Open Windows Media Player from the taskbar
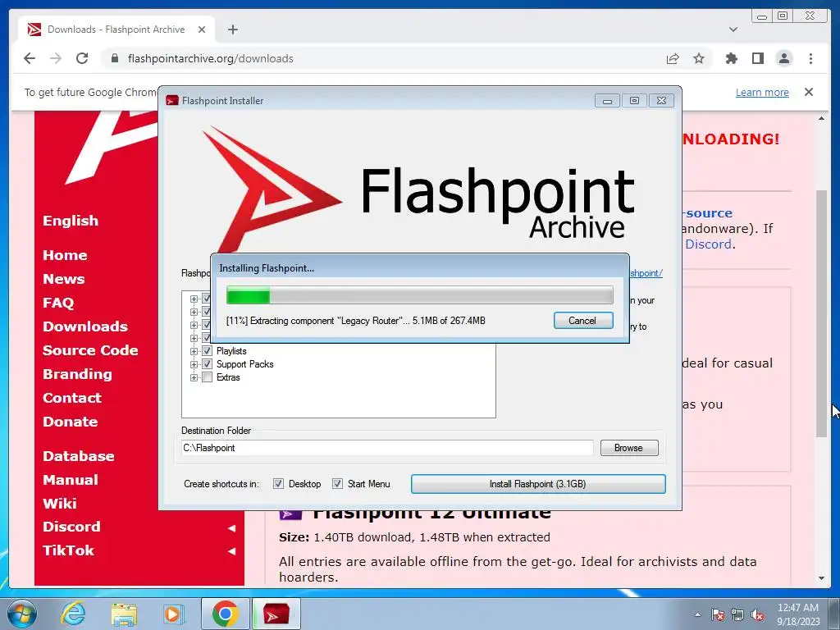The height and width of the screenshot is (630, 840). point(173,614)
